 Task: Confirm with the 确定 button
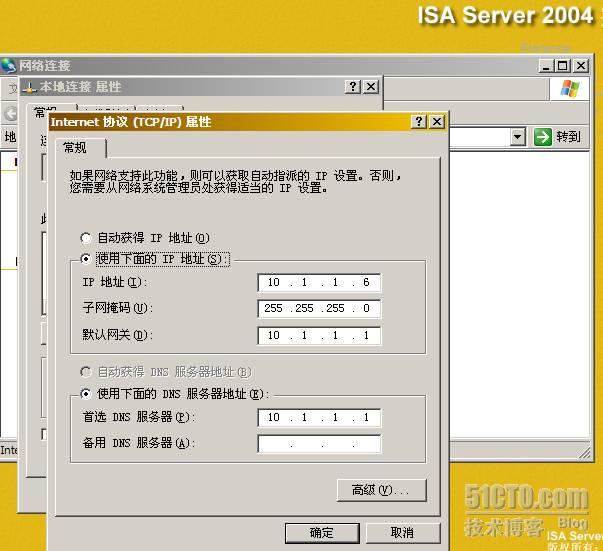322,533
